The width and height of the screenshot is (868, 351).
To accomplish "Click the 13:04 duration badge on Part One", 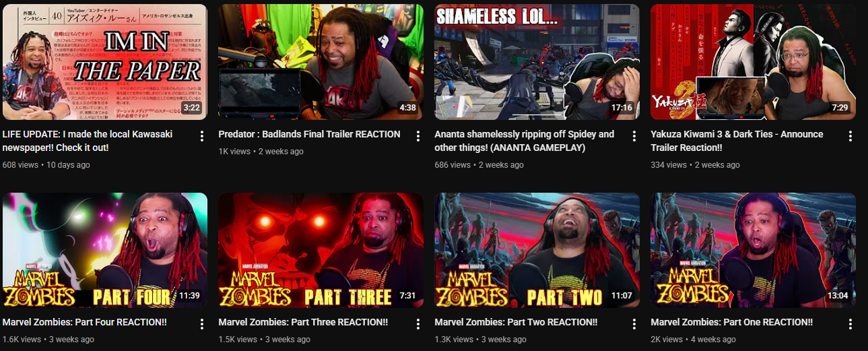I will click(838, 296).
